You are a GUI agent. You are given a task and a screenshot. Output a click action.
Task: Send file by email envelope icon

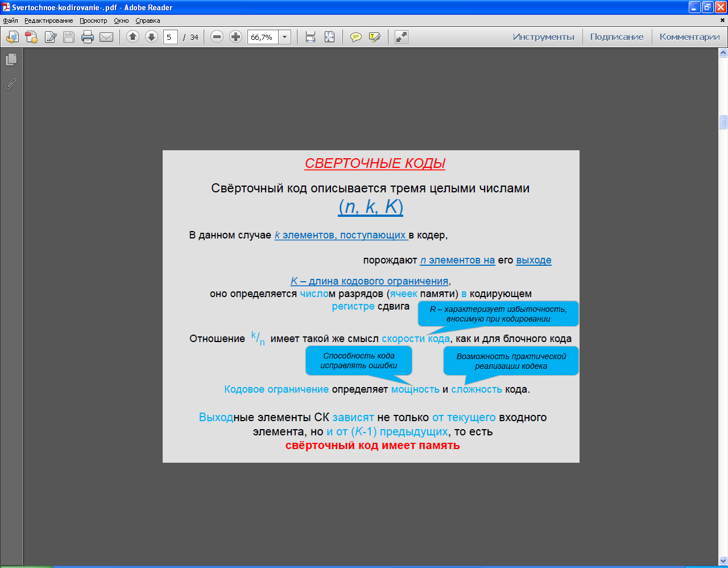pos(106,37)
